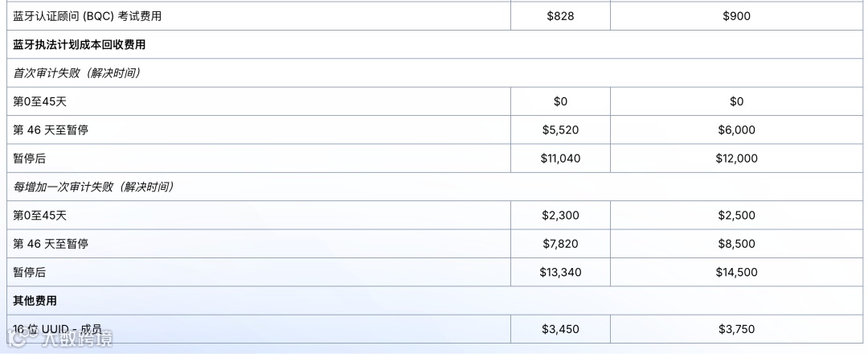Image resolution: width=868 pixels, height=354 pixels.
Task: Click the $2,500 fee cell
Action: point(736,215)
